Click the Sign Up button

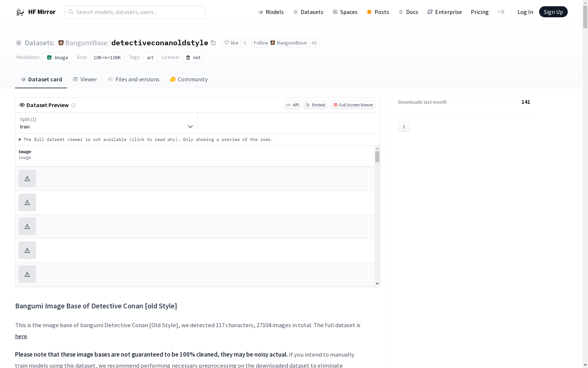click(553, 12)
